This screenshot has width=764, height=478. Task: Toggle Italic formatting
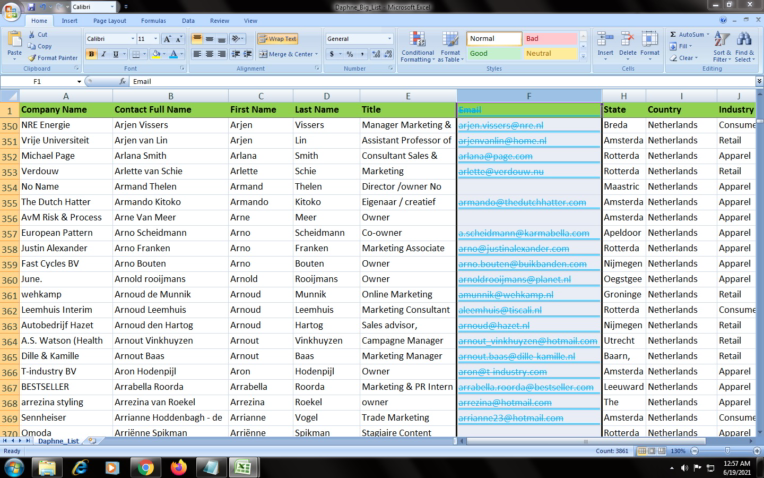103,54
